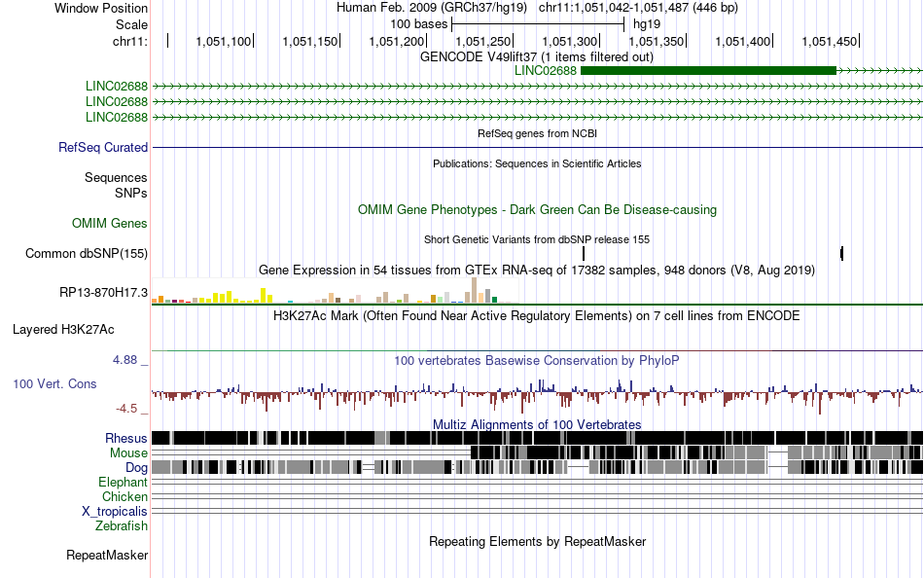Open 100 vertebrates Basewise Conservation by PhyloP title
Viewport: 924px width, 578px height.
(x=536, y=360)
